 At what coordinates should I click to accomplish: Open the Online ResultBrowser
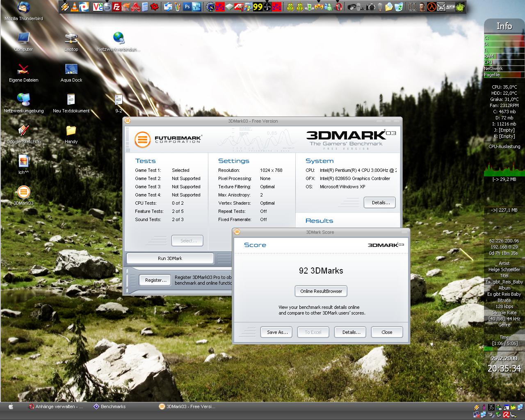(321, 291)
